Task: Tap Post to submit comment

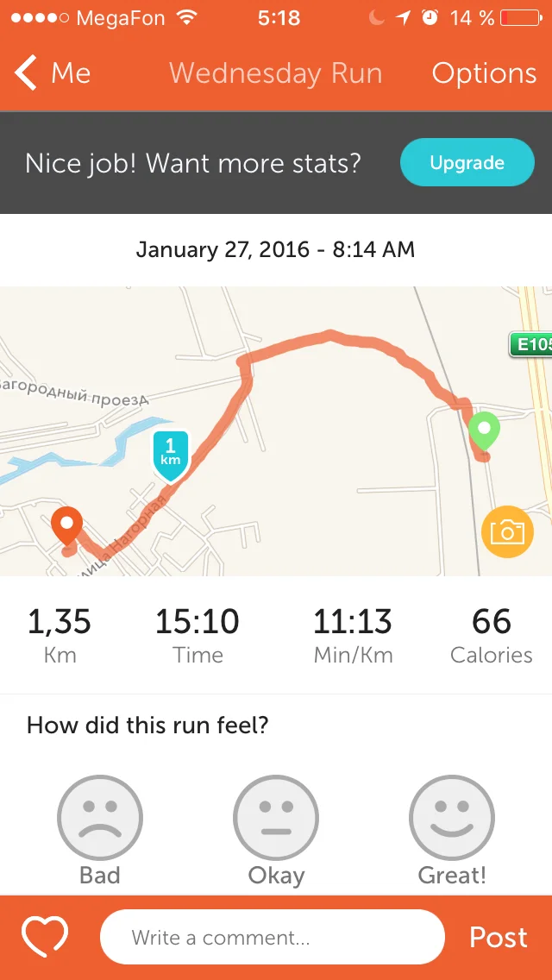Action: tap(498, 937)
